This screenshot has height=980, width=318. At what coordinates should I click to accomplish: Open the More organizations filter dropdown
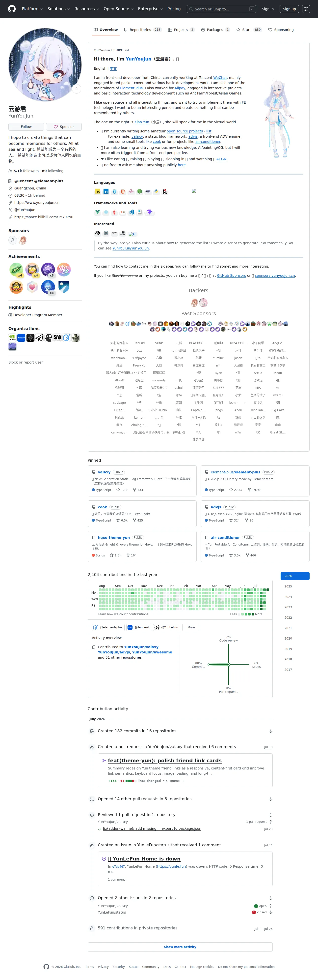[x=191, y=627]
